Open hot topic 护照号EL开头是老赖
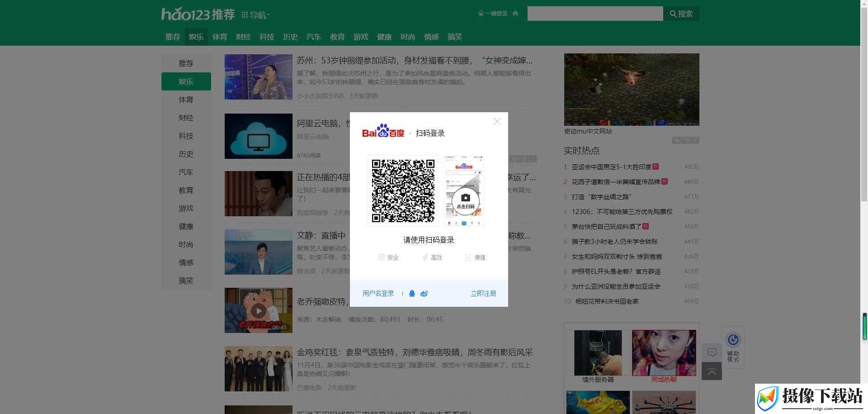 tap(616, 271)
